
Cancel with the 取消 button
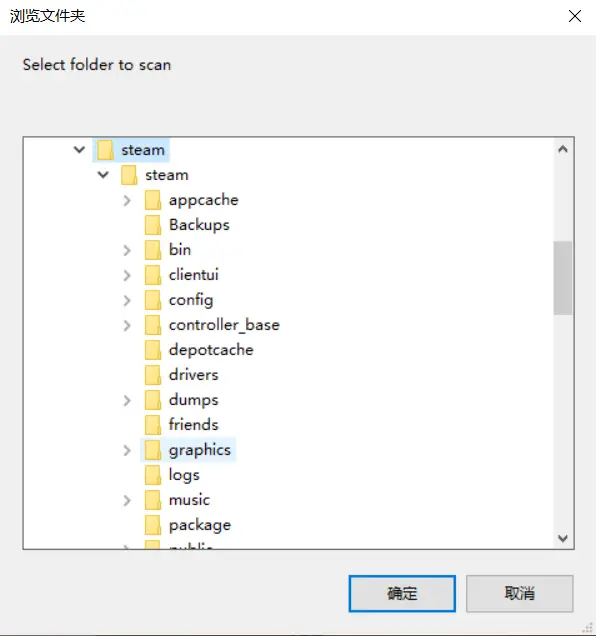519,593
